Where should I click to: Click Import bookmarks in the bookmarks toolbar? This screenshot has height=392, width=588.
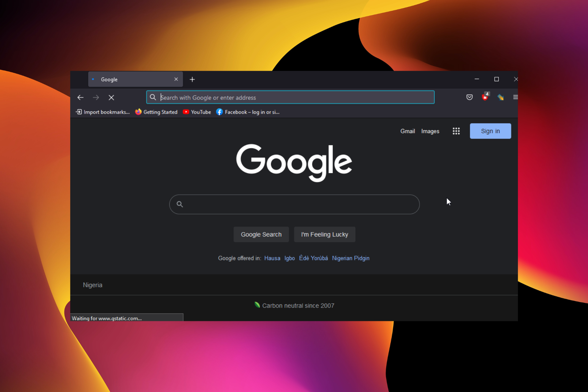(103, 112)
